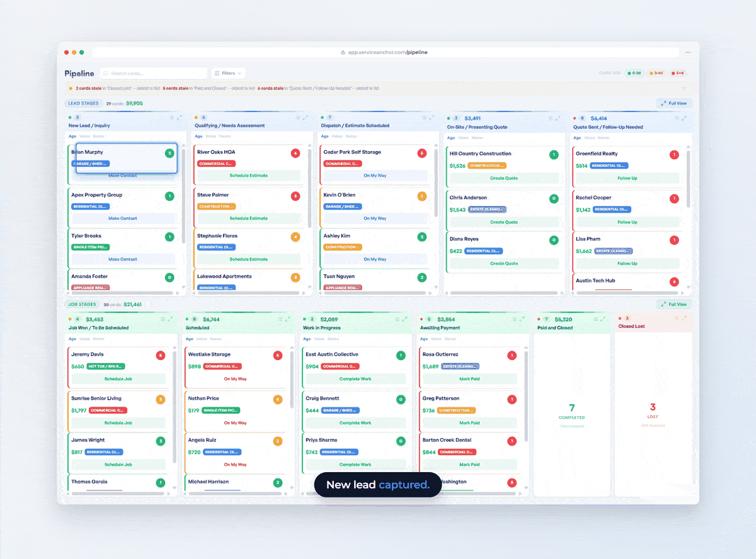Screen dimensions: 756x559
Task: Expand the Scheduled column
Action: pyautogui.click(x=287, y=319)
